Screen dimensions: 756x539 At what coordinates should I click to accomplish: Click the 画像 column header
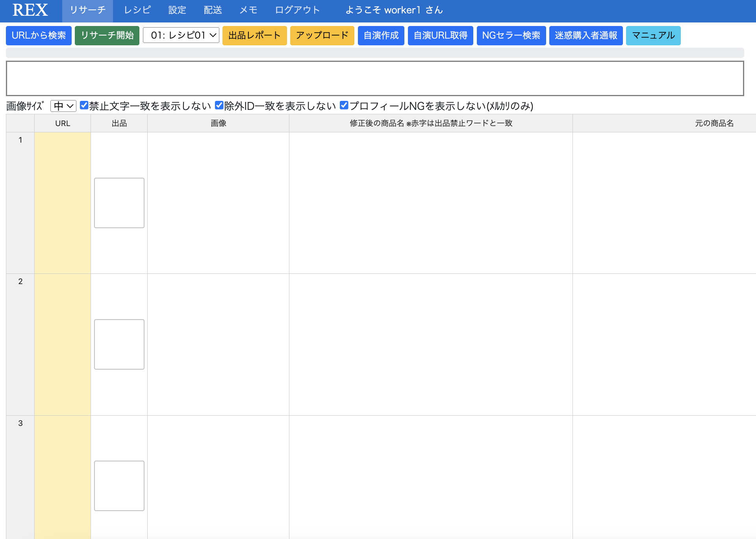click(x=219, y=123)
